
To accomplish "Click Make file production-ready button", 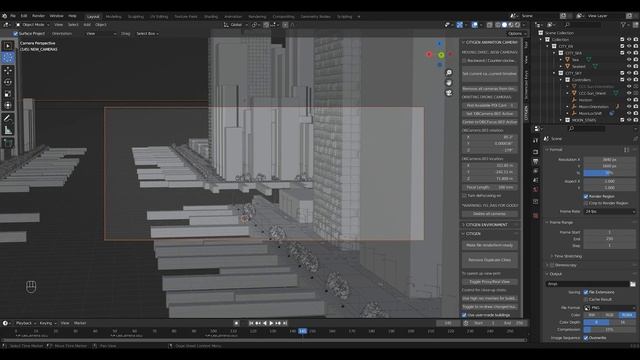I will [x=490, y=245].
